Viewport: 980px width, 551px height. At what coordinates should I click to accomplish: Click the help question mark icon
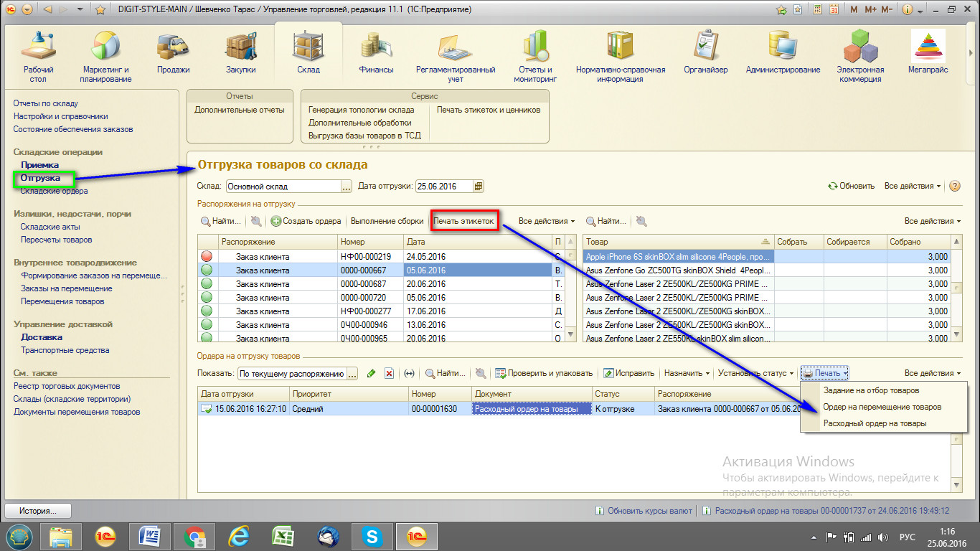[954, 186]
